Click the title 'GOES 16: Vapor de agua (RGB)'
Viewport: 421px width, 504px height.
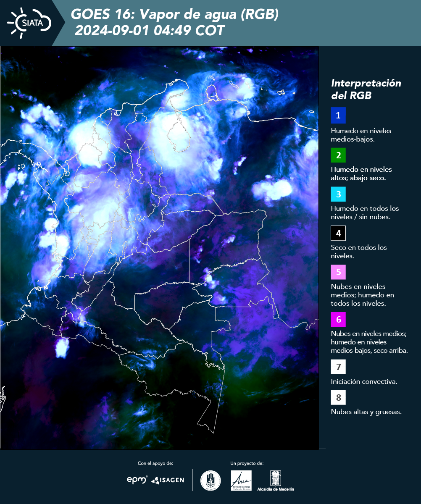pos(175,15)
